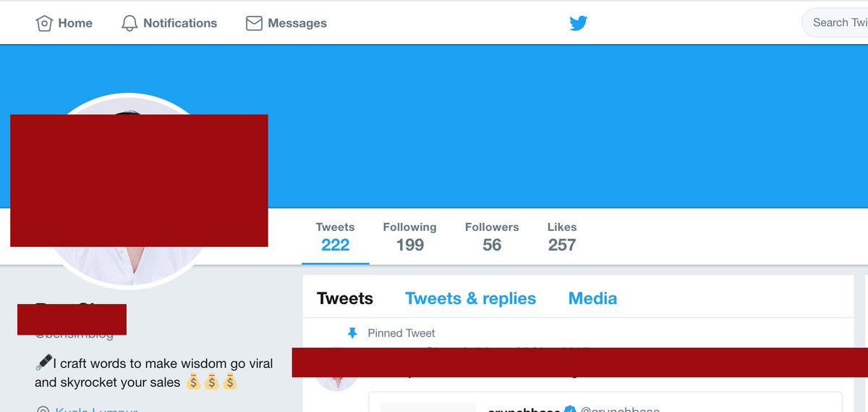Go to Messages in top navigation
868x412 pixels.
[286, 23]
